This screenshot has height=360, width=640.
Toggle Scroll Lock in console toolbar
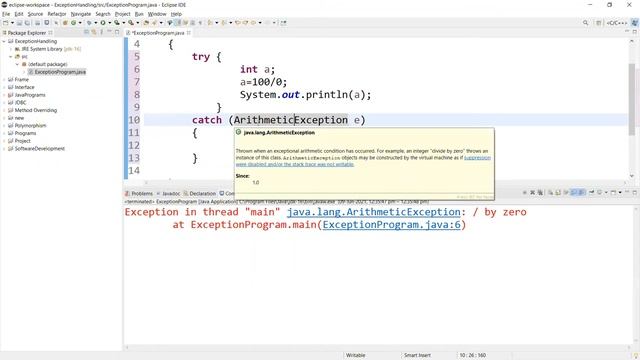558,193
